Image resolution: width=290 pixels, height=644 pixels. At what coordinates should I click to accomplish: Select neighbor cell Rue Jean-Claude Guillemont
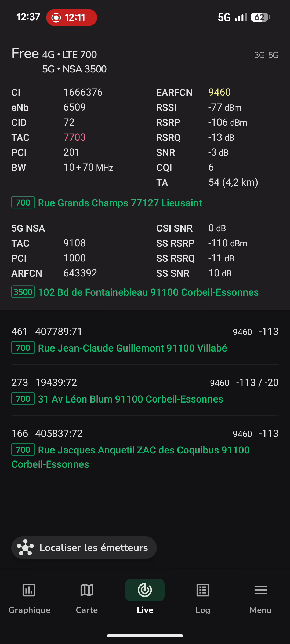click(x=132, y=348)
